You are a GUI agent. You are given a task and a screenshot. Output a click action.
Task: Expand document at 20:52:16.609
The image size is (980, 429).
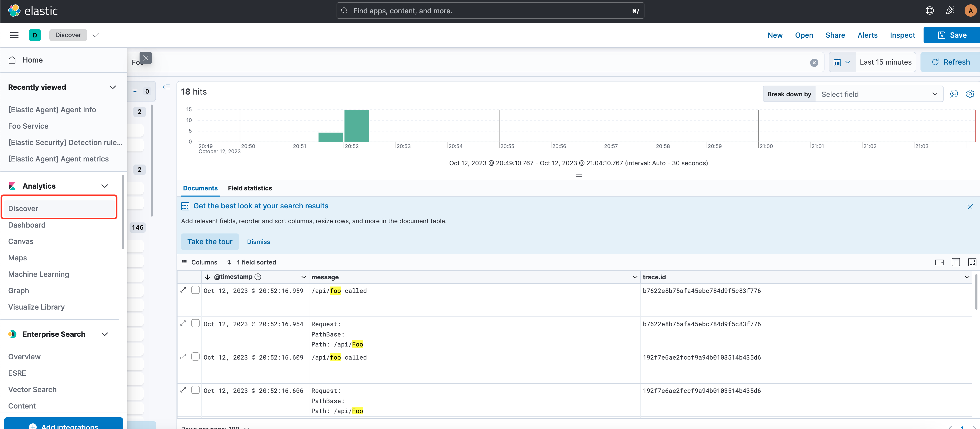click(183, 356)
